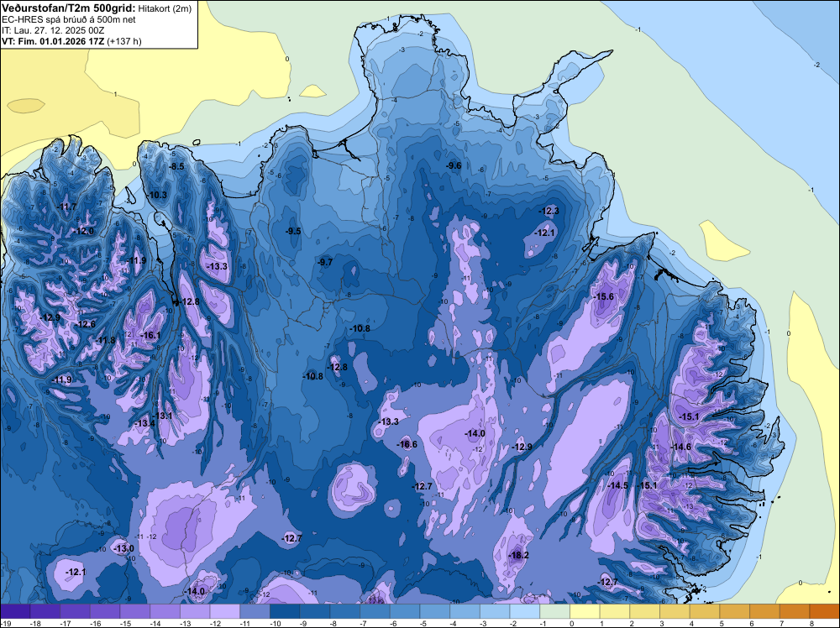Select the -12.3 temperature reading
Image resolution: width=840 pixels, height=628 pixels.
pos(549,211)
